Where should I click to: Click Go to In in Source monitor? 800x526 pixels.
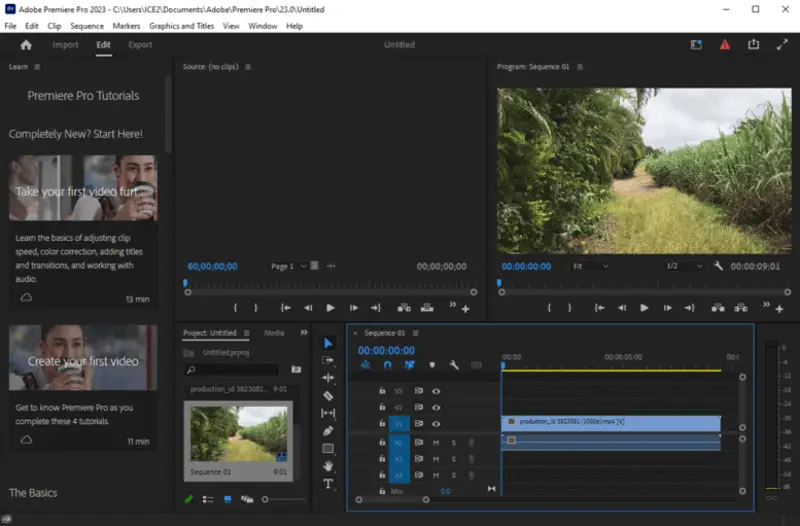286,308
